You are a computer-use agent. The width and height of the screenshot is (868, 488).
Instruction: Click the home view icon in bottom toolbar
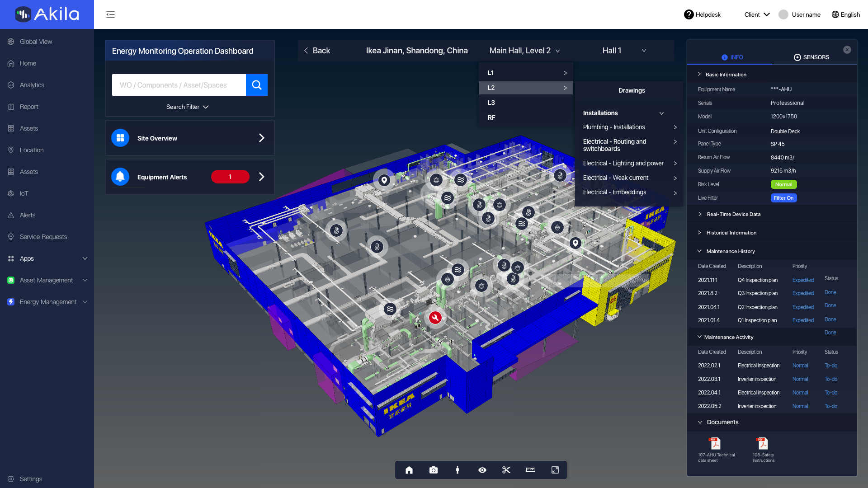pos(409,470)
